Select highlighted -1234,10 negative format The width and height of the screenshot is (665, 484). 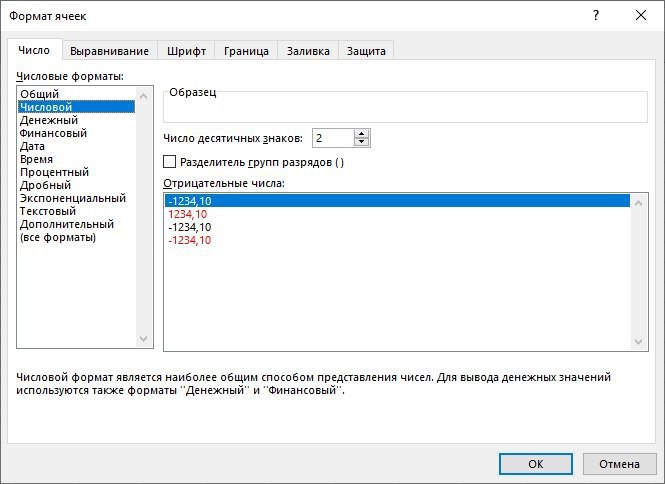[x=397, y=201]
